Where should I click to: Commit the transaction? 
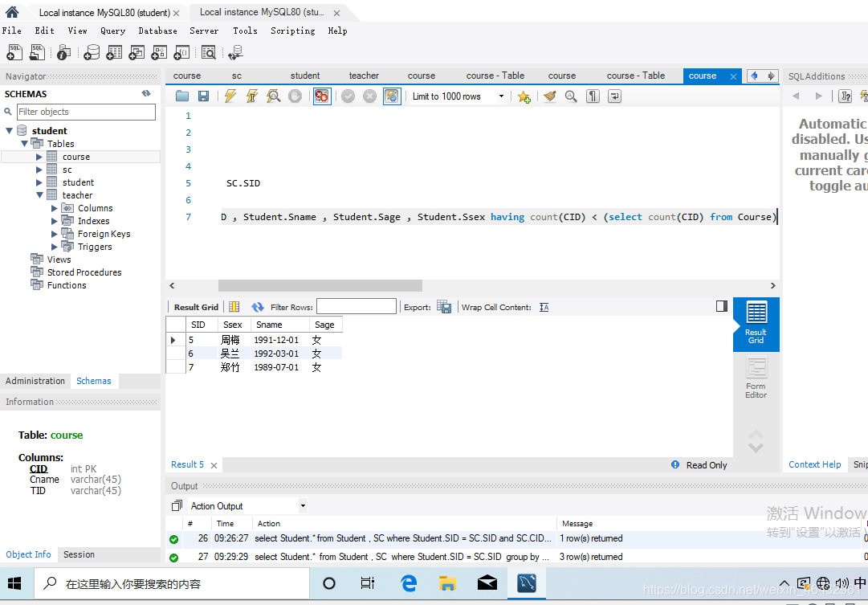click(x=348, y=96)
